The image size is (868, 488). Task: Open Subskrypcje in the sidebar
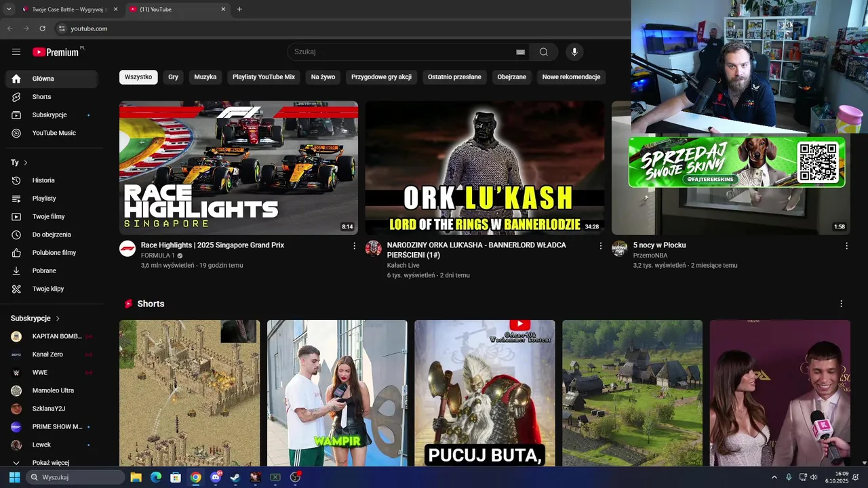click(52, 115)
